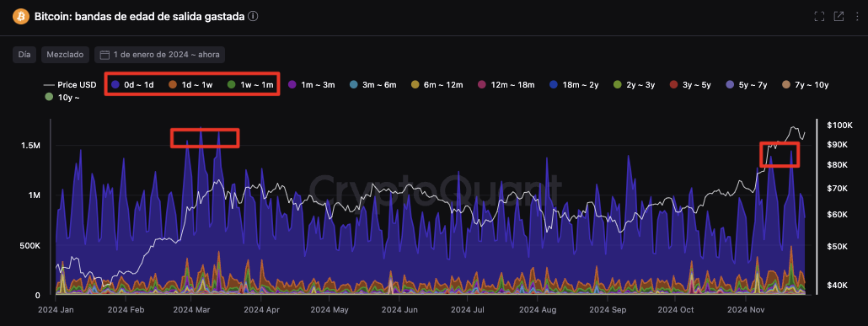This screenshot has width=868, height=326.
Task: Click the chart title Bitcoin: bandas de edad de salida gastada
Action: point(140,17)
